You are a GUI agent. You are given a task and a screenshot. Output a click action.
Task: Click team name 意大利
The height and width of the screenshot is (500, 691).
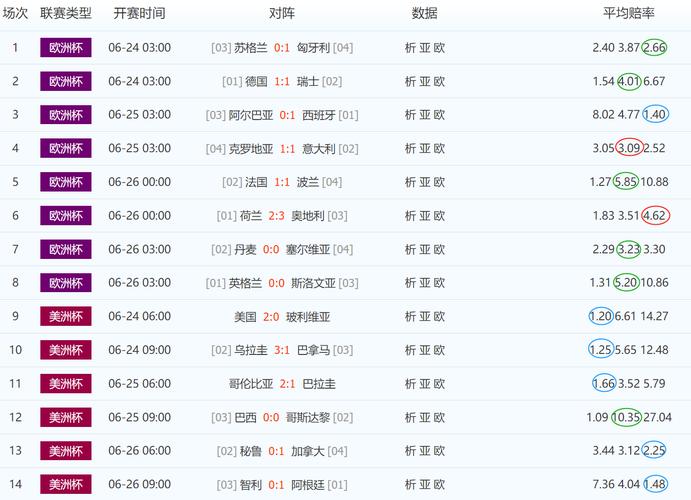[319, 149]
